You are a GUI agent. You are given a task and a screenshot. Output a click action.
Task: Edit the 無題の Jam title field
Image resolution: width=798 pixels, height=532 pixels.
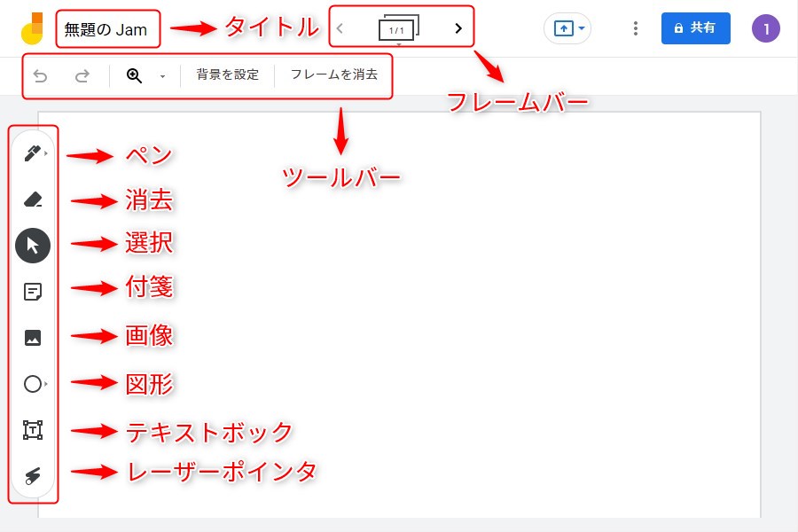(x=106, y=29)
